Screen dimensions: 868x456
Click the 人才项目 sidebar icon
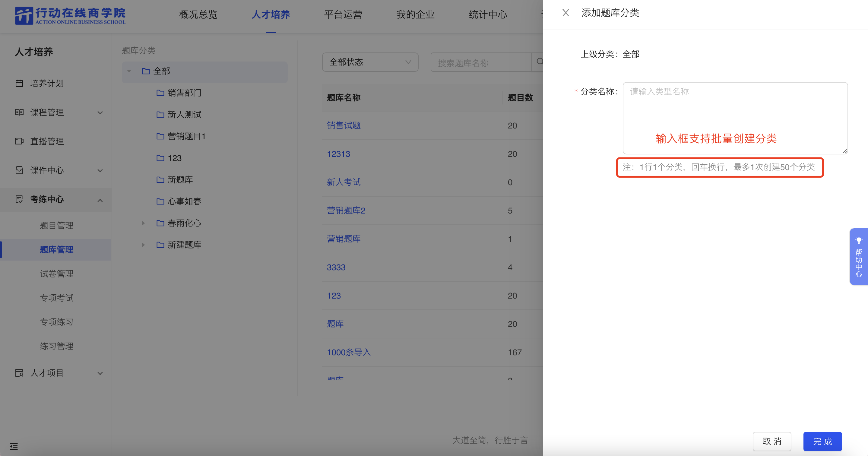(x=19, y=373)
